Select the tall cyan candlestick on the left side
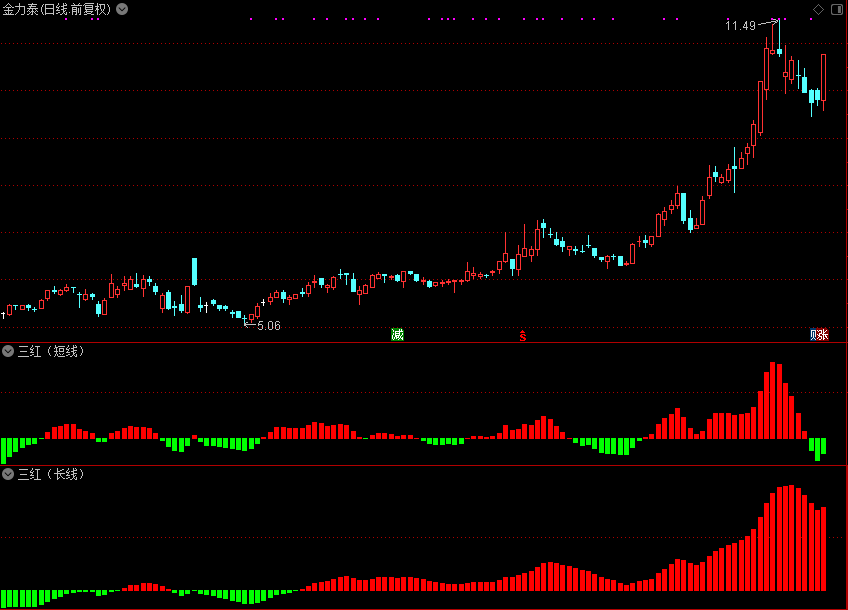Screen dimensions: 848x610 pyautogui.click(x=195, y=271)
